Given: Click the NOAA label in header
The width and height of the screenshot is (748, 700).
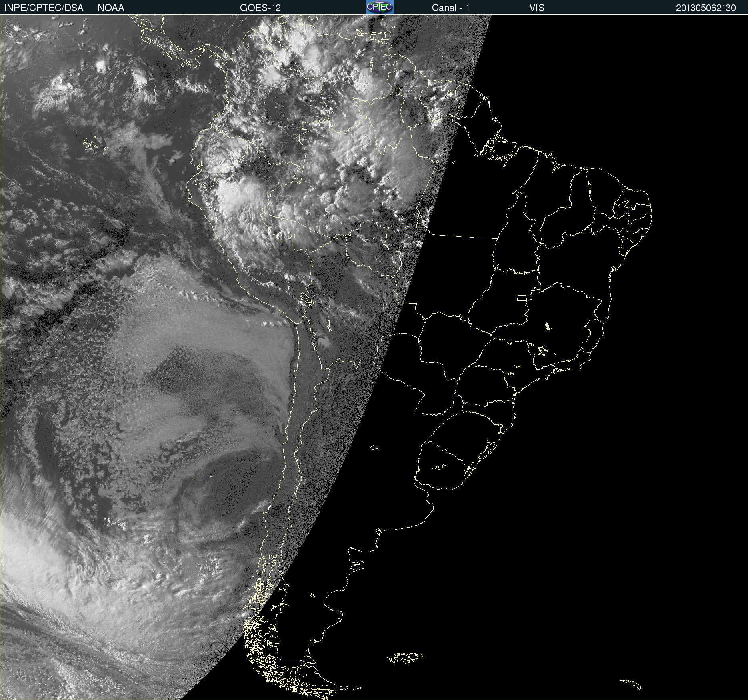Looking at the screenshot, I should [111, 8].
